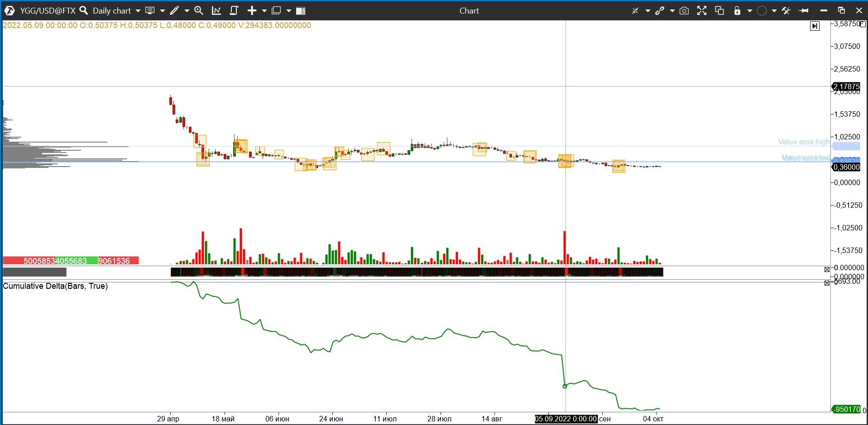Expand the crosshair sync dropdown arrow
Screen dimensions: 868x425
(x=647, y=11)
